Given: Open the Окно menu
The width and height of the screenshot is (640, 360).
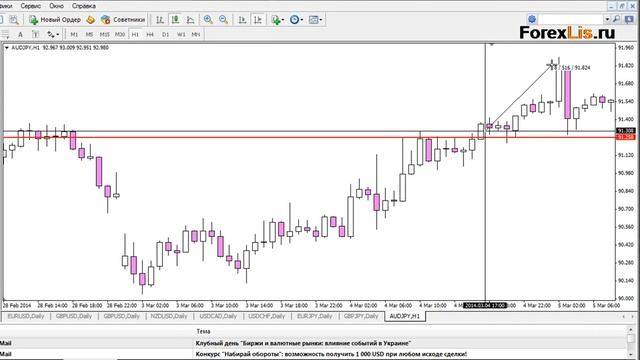Looking at the screenshot, I should coord(56,6).
